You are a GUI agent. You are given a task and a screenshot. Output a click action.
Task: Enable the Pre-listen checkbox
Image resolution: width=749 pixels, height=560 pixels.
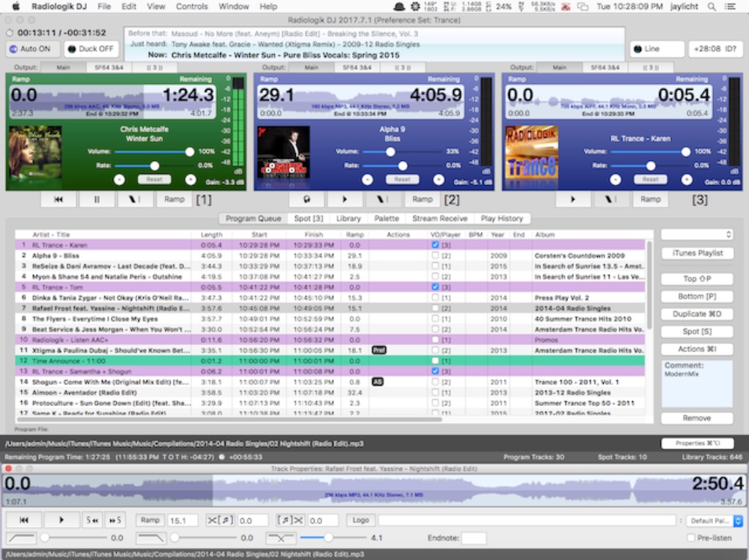[x=691, y=538]
